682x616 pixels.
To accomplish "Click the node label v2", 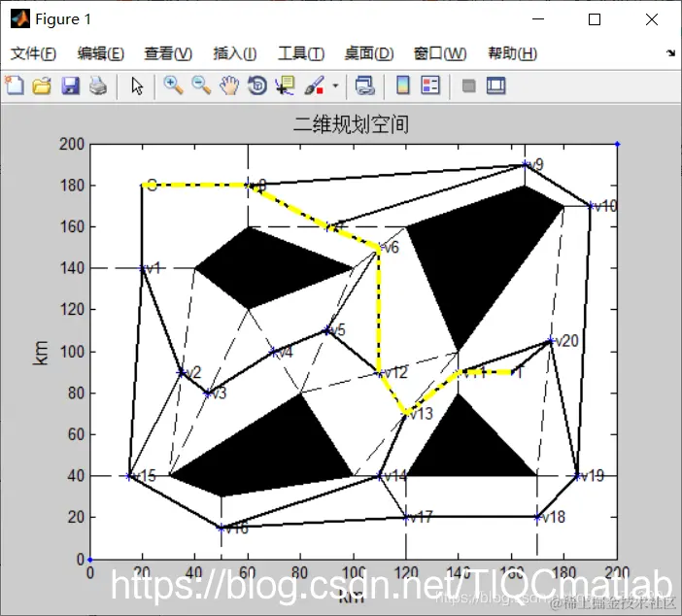I will pyautogui.click(x=192, y=372).
